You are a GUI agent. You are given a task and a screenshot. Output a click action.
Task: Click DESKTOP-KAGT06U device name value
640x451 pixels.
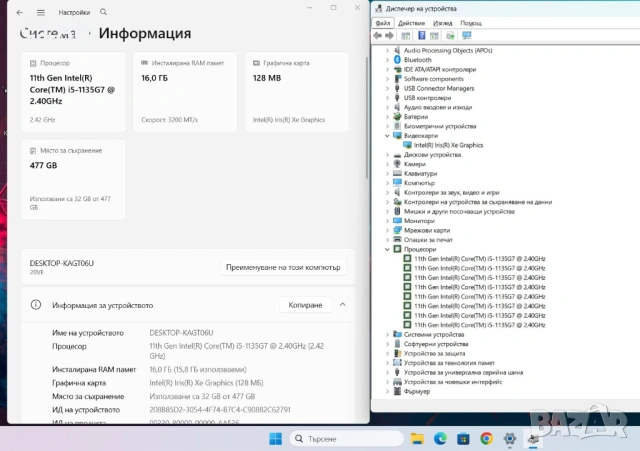(x=181, y=333)
